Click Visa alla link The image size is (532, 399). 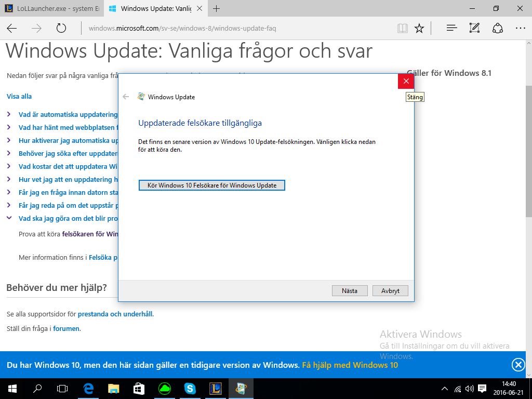coord(19,96)
